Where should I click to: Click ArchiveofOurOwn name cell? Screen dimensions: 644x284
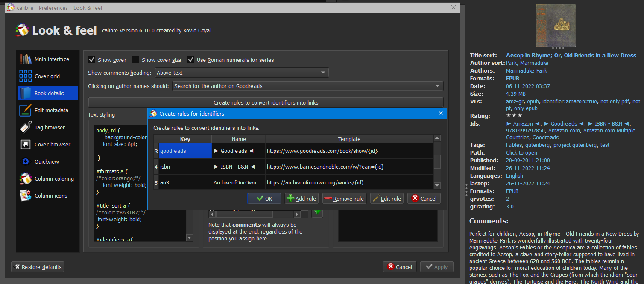point(238,182)
